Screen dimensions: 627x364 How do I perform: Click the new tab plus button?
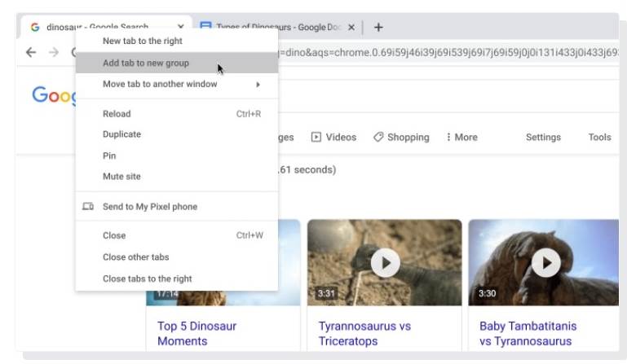378,27
